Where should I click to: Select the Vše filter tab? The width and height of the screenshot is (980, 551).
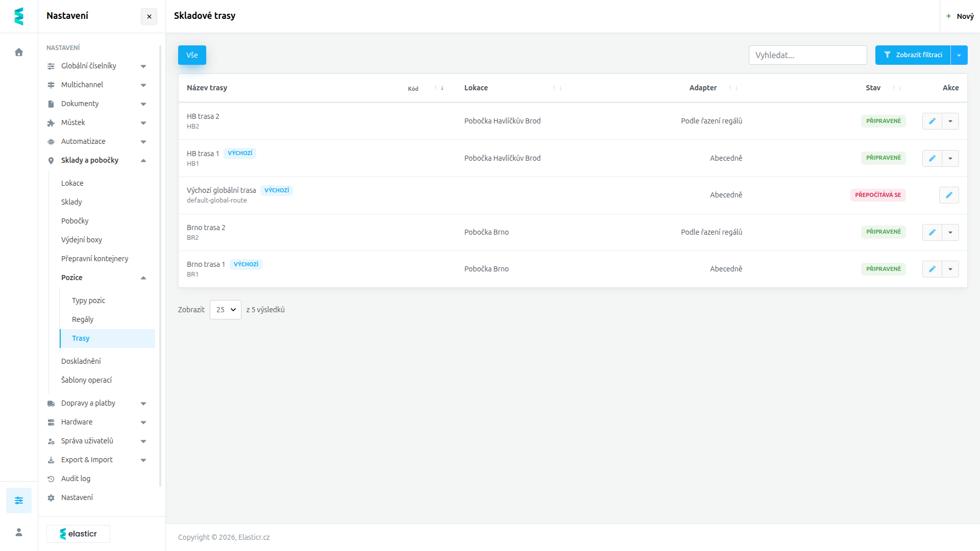192,55
